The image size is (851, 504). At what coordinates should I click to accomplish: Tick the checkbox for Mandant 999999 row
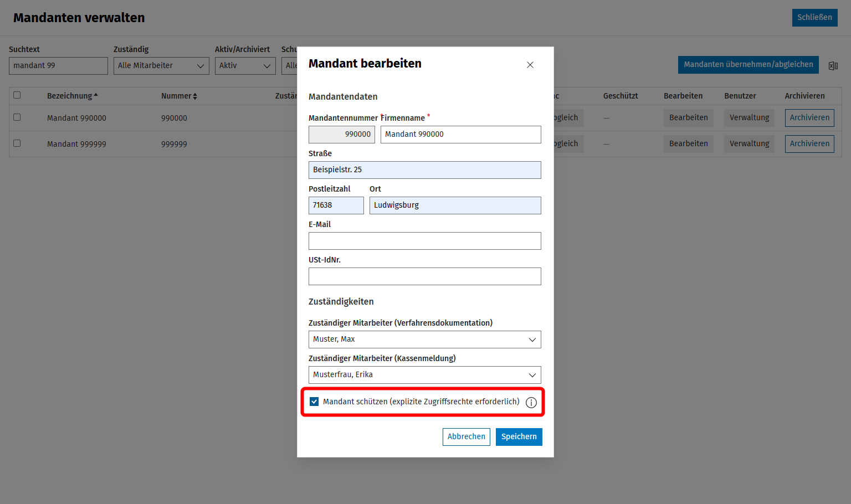point(17,143)
